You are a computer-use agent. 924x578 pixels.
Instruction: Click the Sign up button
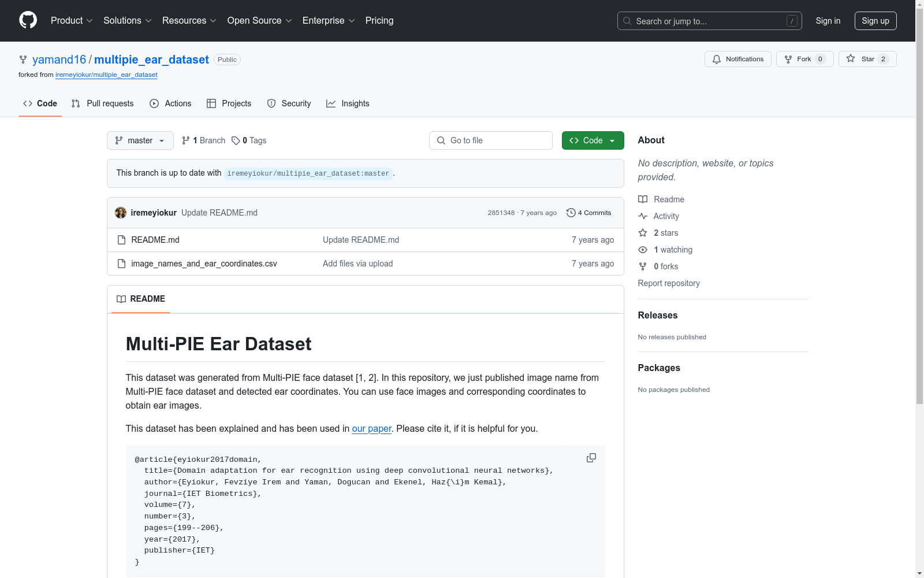pos(875,21)
